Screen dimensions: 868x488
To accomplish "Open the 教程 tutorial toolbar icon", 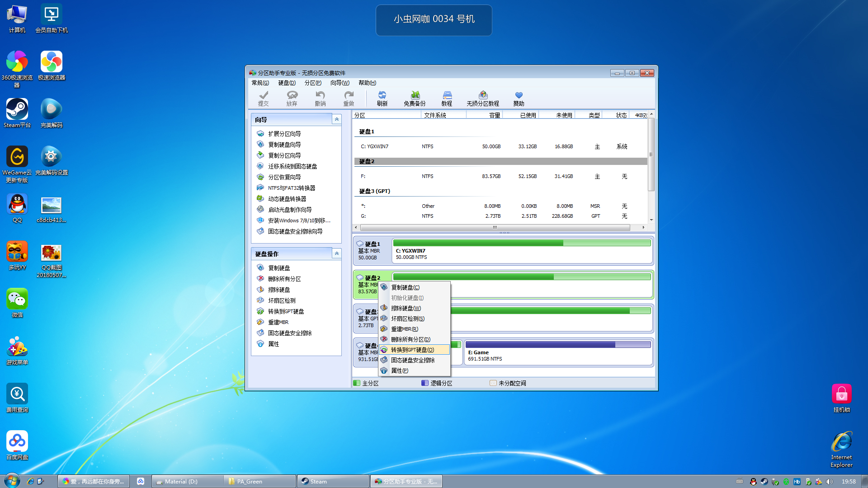I will click(447, 98).
